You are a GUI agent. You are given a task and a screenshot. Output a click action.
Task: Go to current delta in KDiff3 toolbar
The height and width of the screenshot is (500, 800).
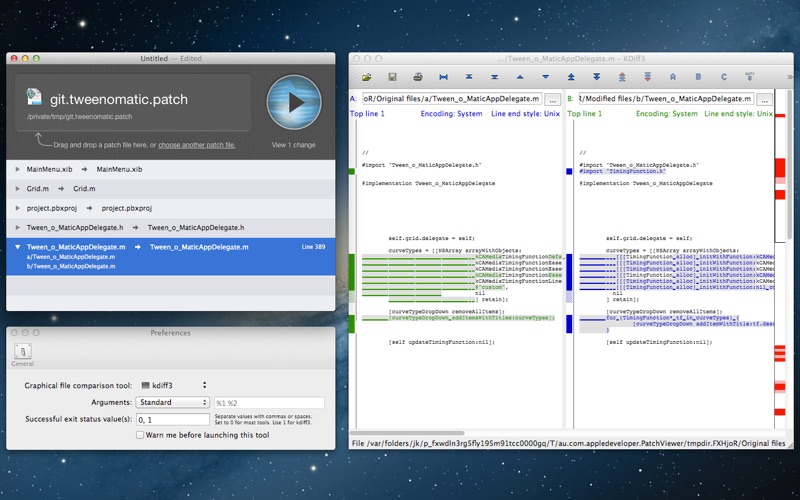coord(443,77)
